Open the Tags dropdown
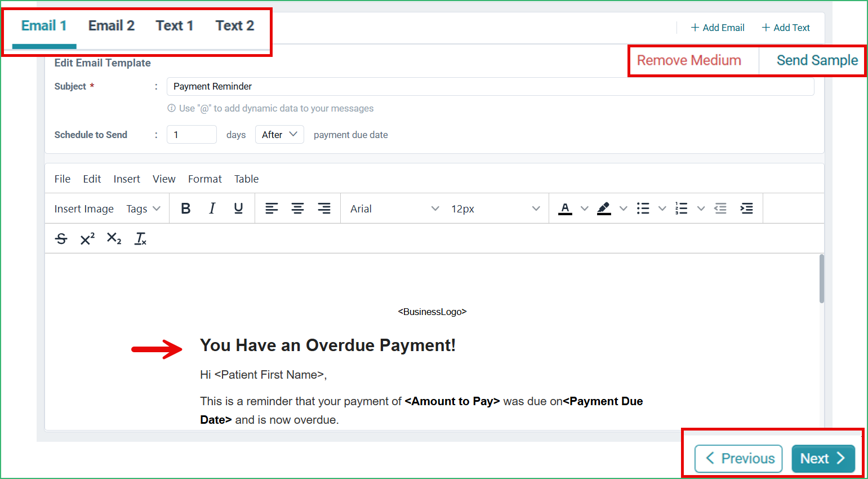This screenshot has width=868, height=479. point(143,209)
